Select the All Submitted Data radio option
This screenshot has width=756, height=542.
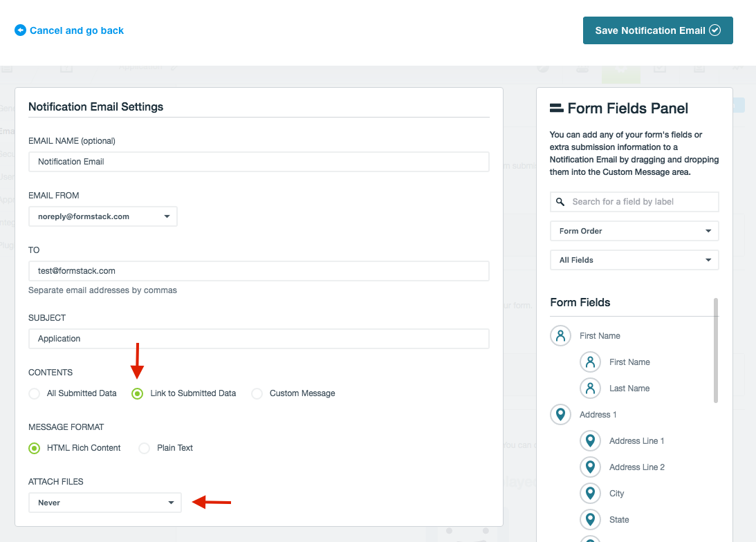(34, 393)
